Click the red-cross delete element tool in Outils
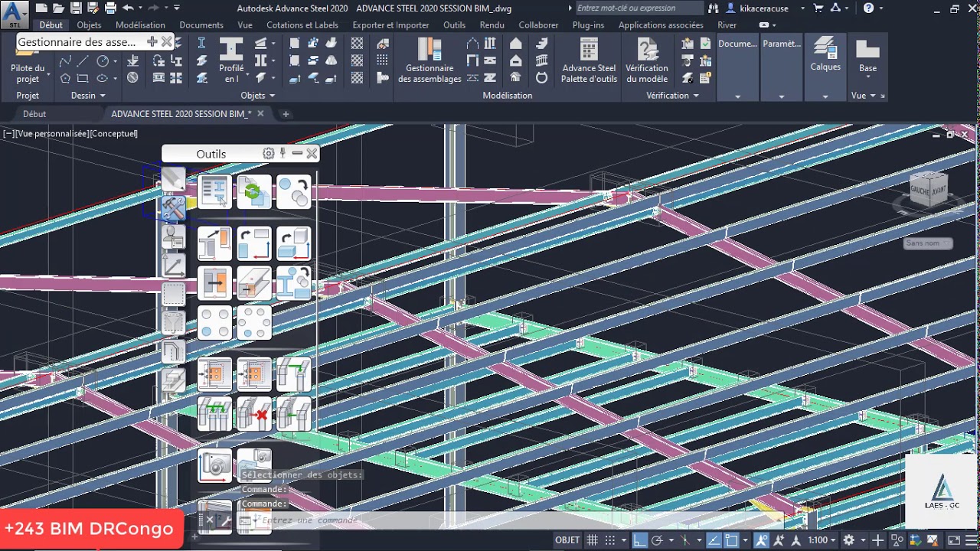This screenshot has width=980, height=551. pyautogui.click(x=254, y=414)
